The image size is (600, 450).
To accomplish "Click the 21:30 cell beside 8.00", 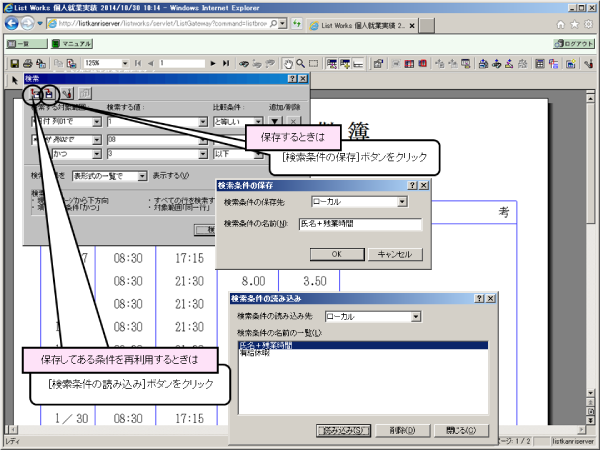I will click(189, 281).
